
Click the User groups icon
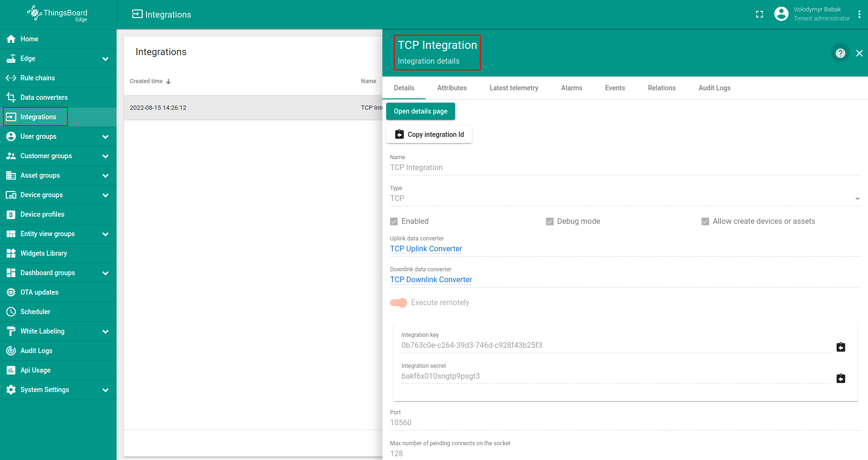click(11, 136)
